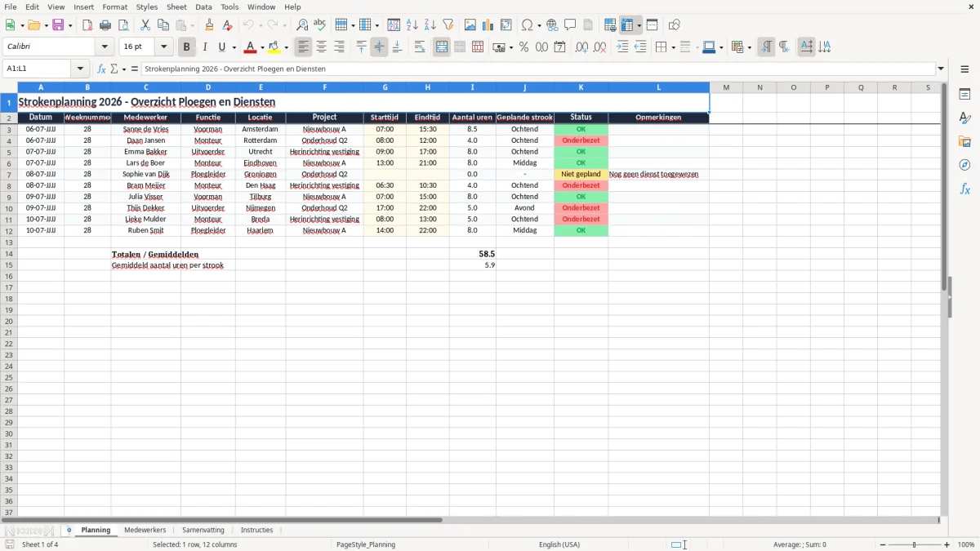Image resolution: width=980 pixels, height=551 pixels.
Task: Activate Clone Formatting paintbrush
Action: click(x=210, y=25)
